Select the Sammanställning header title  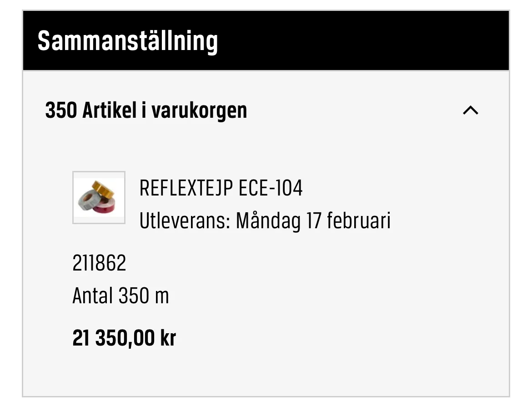127,41
